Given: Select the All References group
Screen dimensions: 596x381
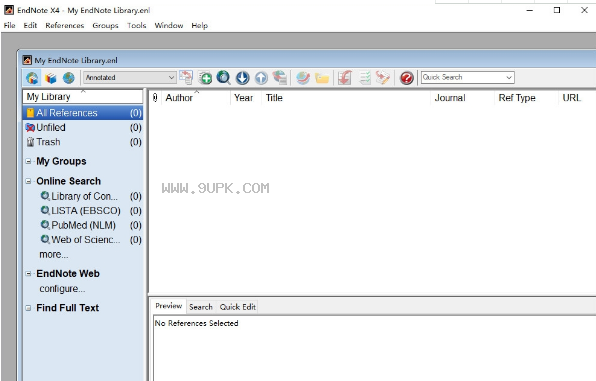Looking at the screenshot, I should (x=83, y=113).
